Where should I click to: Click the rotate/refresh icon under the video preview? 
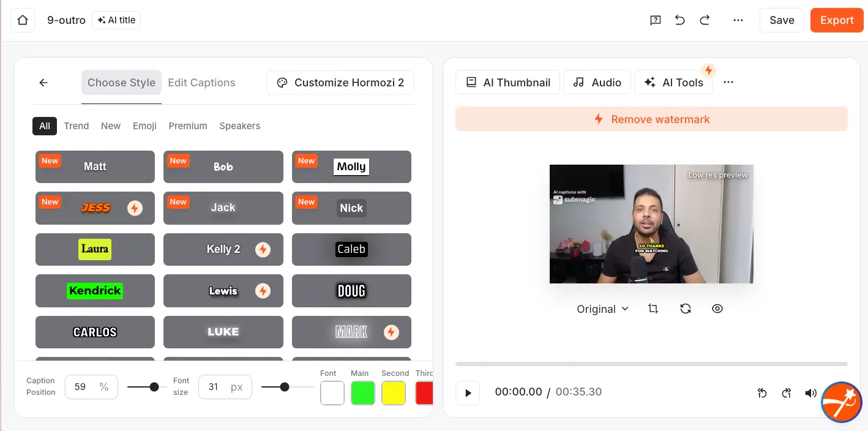coord(686,309)
